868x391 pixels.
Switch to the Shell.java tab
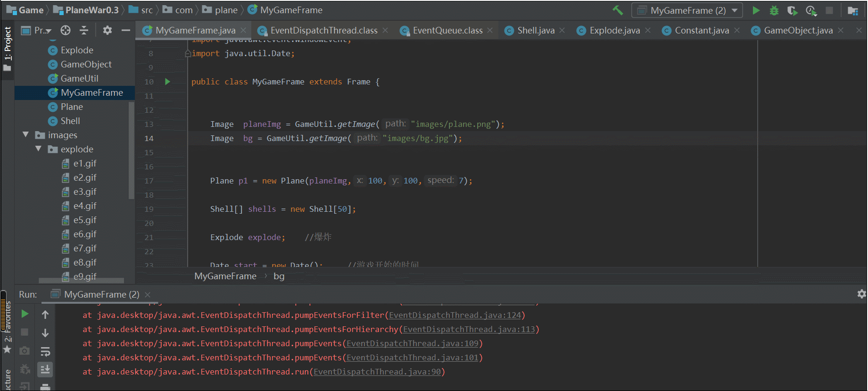point(536,30)
